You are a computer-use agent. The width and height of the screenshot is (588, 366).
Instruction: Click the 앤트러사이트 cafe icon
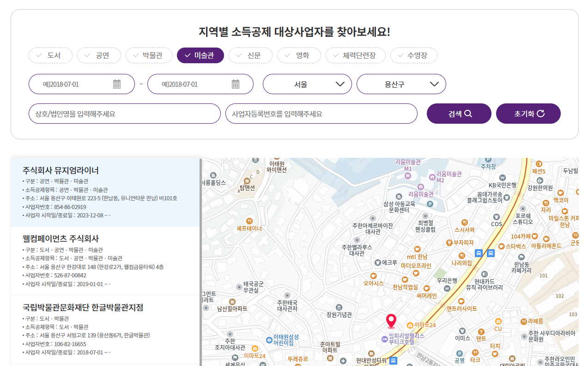[461, 301]
